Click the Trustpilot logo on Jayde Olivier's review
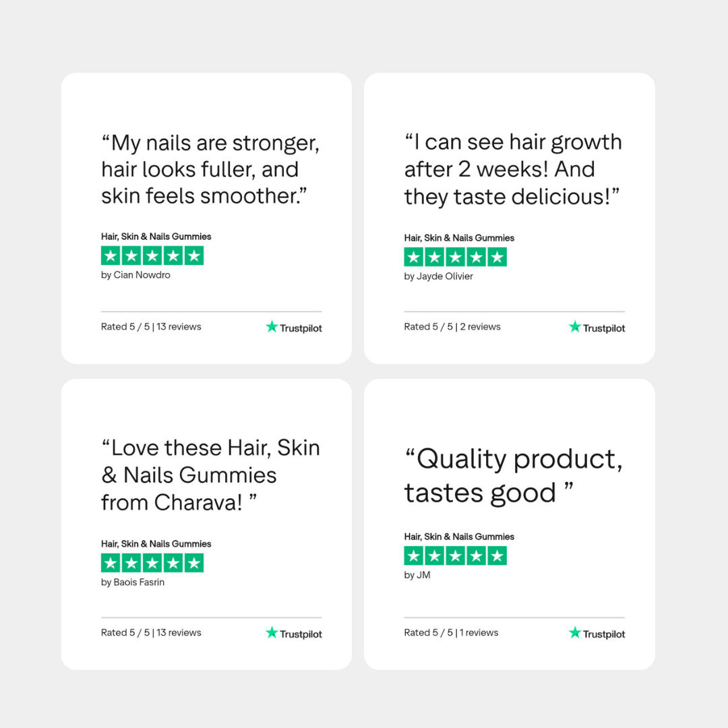Viewport: 728px width, 728px height. [x=597, y=328]
